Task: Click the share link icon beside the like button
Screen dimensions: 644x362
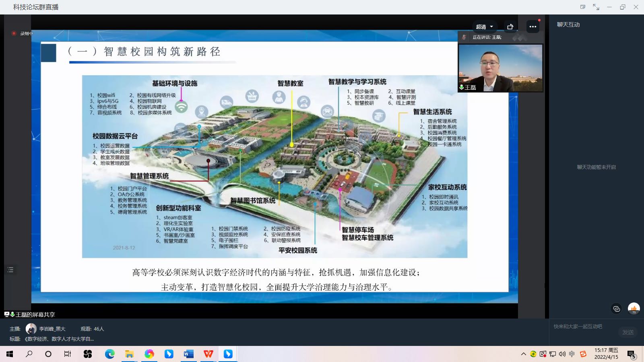Action: (x=616, y=309)
